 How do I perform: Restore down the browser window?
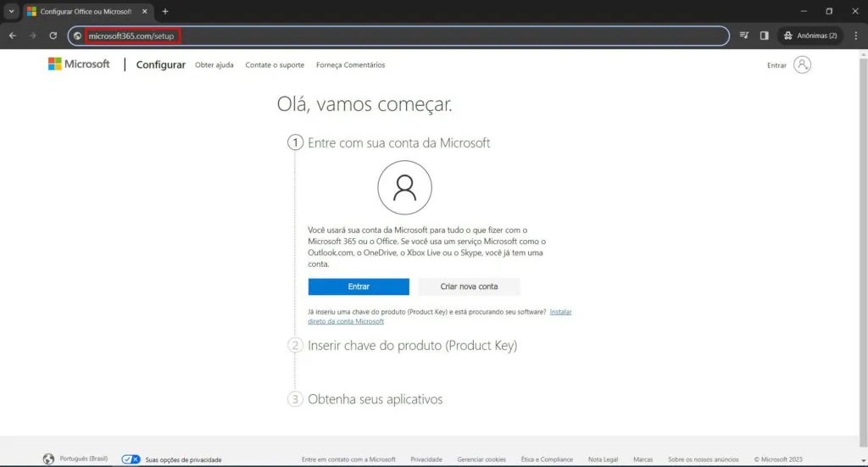pos(829,11)
